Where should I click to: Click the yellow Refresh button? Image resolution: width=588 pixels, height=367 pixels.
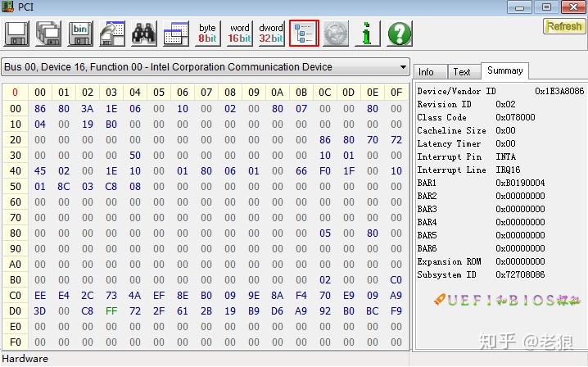coord(564,27)
